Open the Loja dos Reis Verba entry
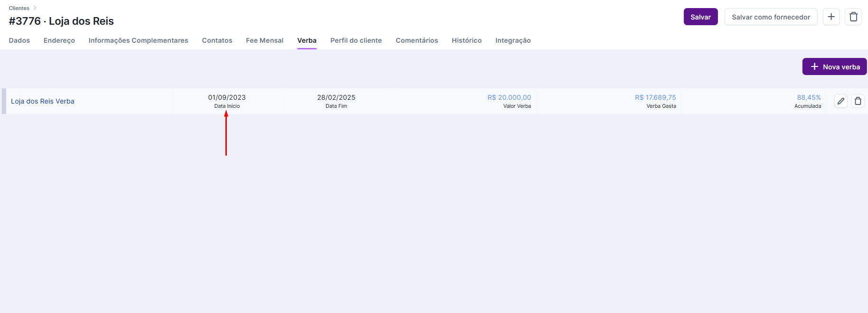The width and height of the screenshot is (868, 313). (43, 101)
